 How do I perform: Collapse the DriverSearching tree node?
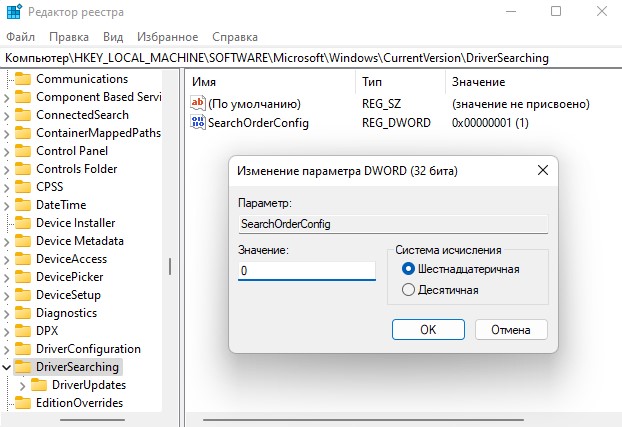pyautogui.click(x=7, y=367)
